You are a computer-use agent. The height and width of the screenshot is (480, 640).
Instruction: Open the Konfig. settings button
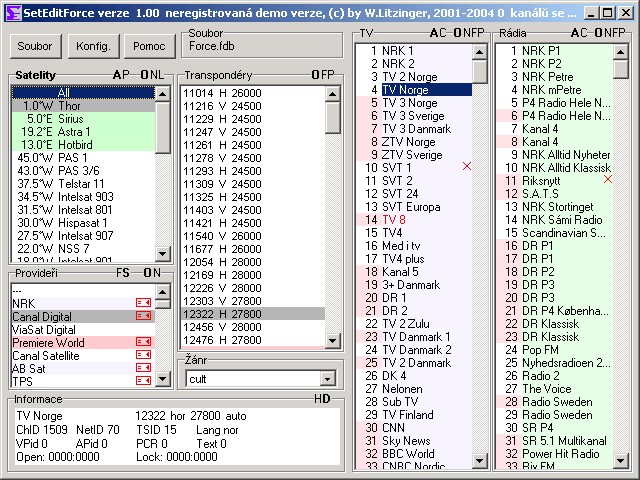tap(92, 46)
